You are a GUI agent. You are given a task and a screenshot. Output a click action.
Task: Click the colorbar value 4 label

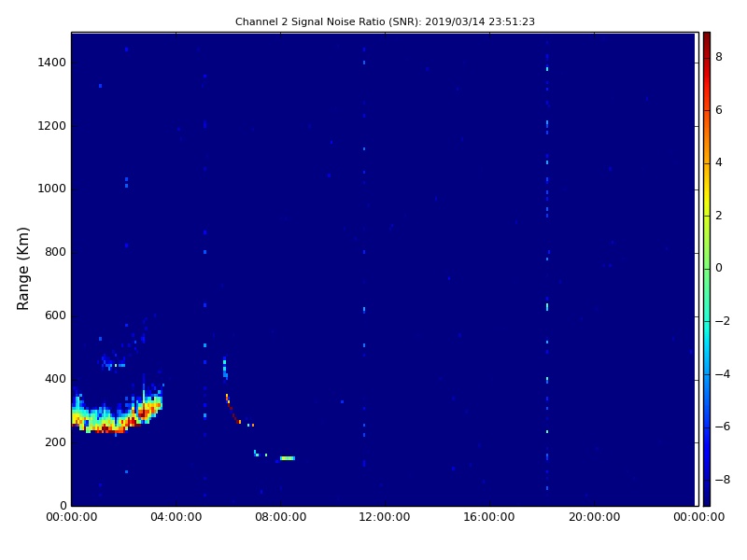(x=719, y=162)
